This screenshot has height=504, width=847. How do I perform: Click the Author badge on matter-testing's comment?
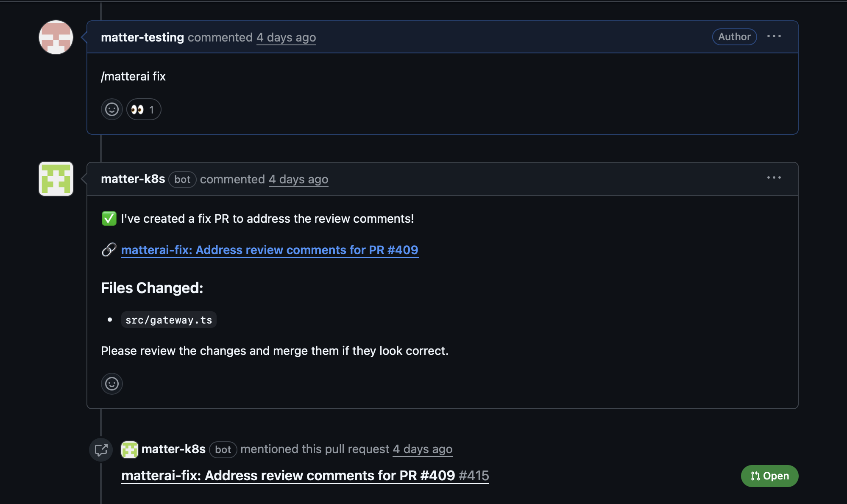[734, 37]
